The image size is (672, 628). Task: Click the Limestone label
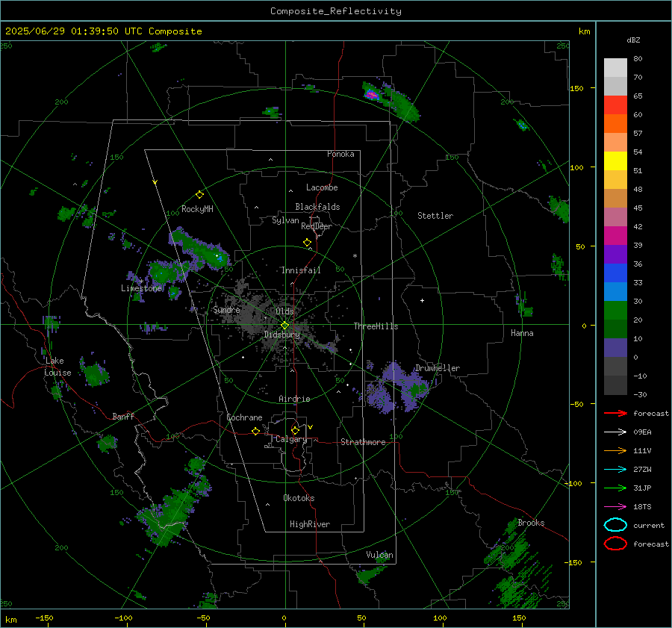pyautogui.click(x=141, y=288)
